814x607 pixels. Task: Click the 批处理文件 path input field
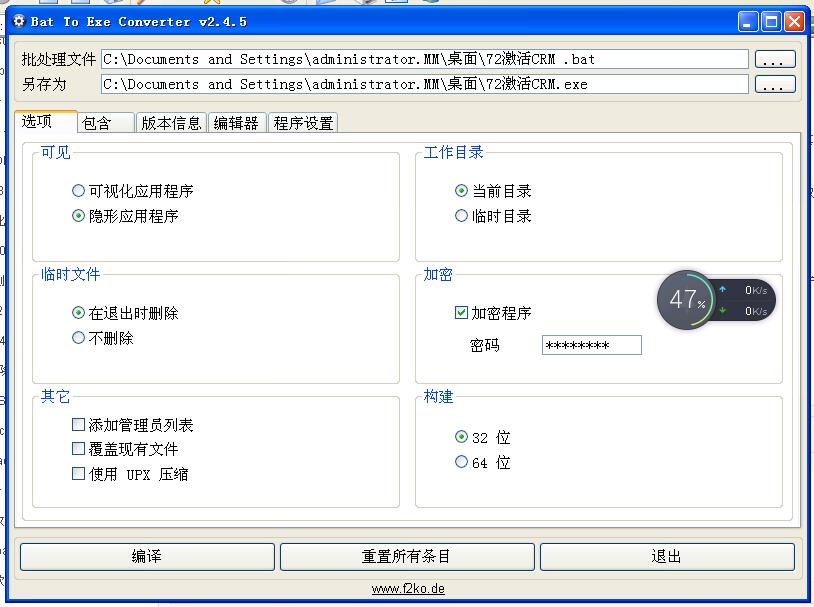pyautogui.click(x=425, y=59)
